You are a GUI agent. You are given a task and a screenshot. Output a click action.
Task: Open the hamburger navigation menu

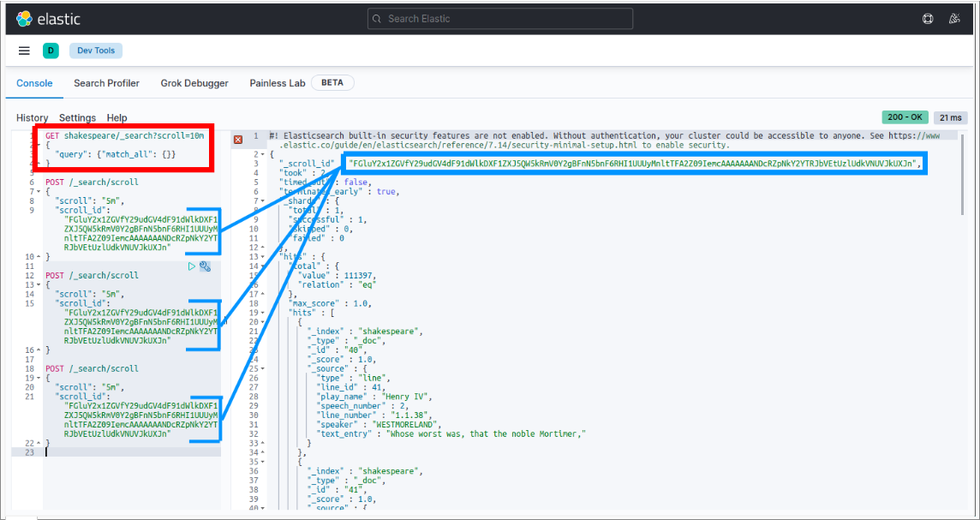point(24,51)
